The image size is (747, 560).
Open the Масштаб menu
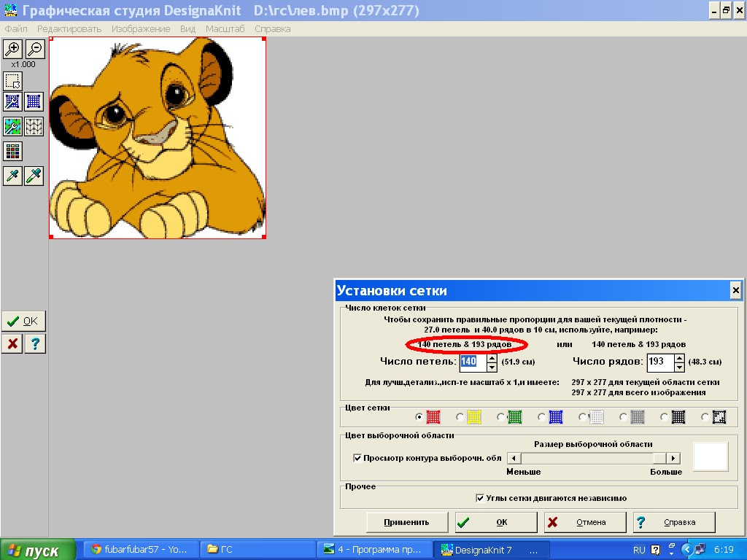[x=225, y=28]
